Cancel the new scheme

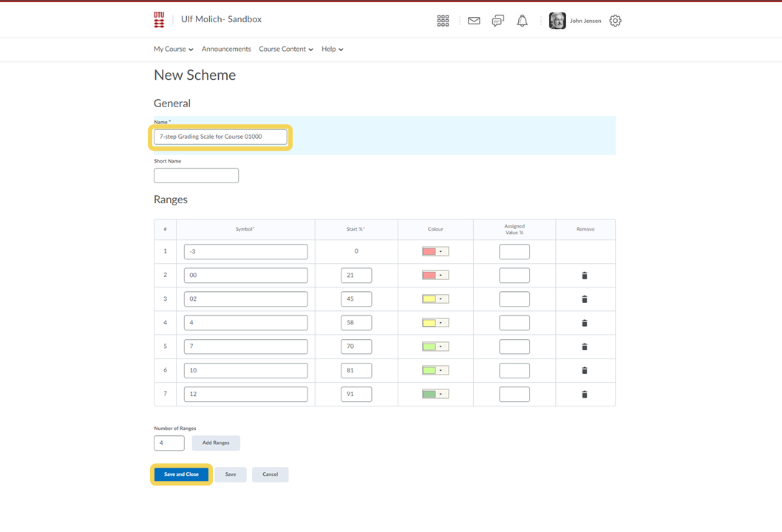point(270,474)
